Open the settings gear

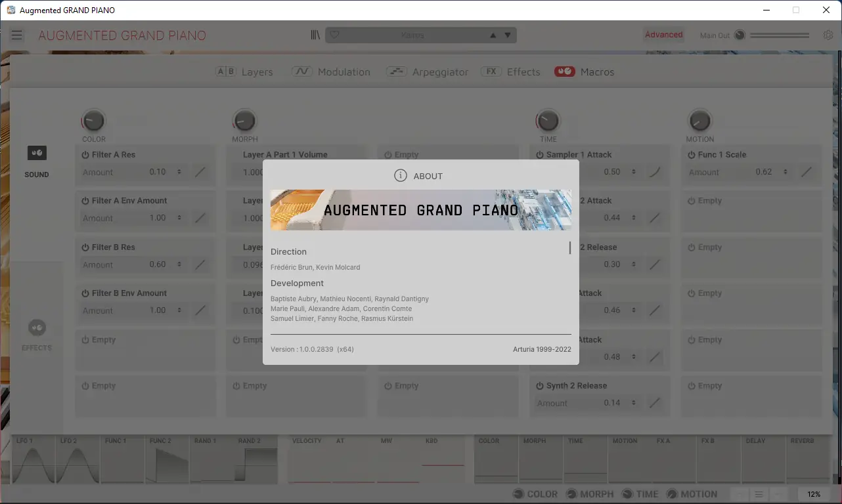click(828, 35)
